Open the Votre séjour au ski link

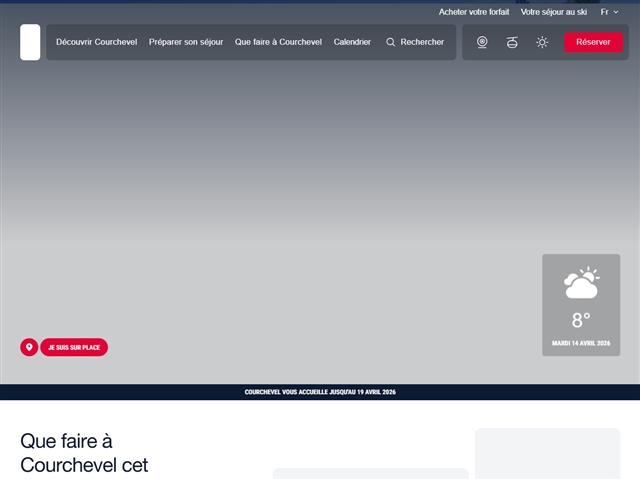pyautogui.click(x=554, y=12)
